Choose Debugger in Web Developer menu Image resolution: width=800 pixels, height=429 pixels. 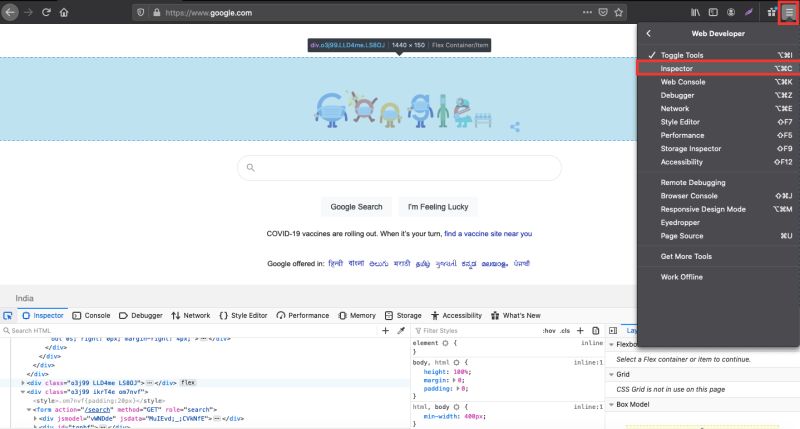coord(719,95)
